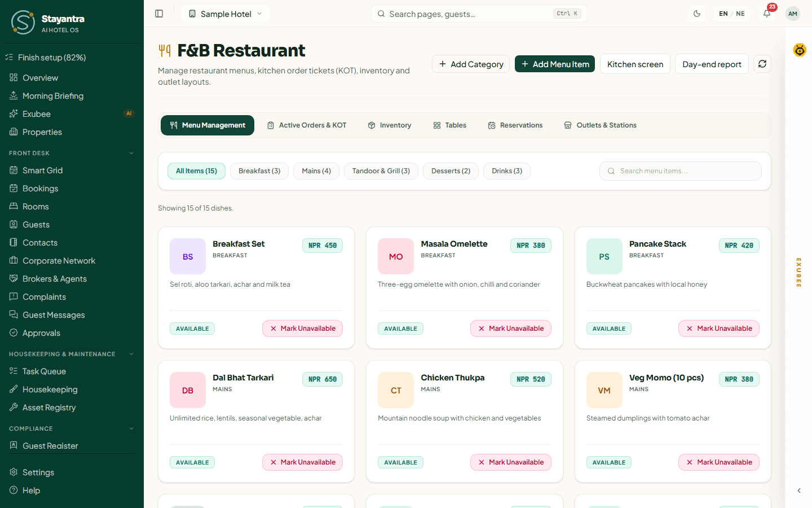Collapse the Exubee side panel chevron
812x508 pixels.
click(799, 491)
